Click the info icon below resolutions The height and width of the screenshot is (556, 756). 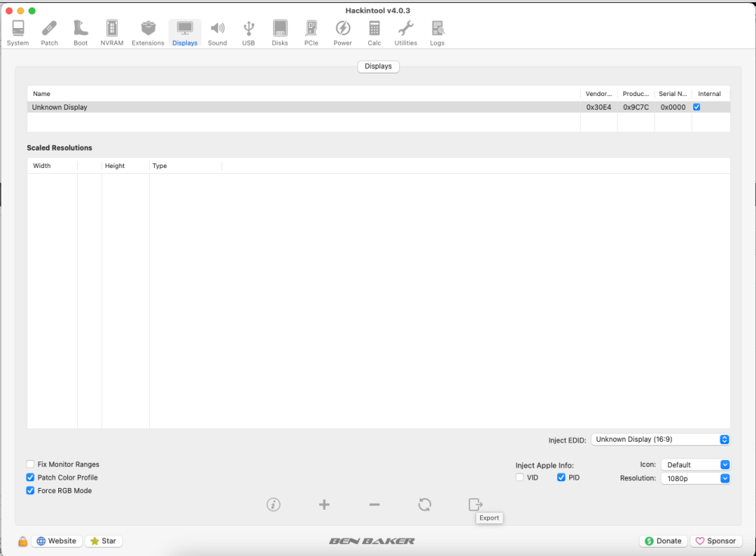(274, 505)
